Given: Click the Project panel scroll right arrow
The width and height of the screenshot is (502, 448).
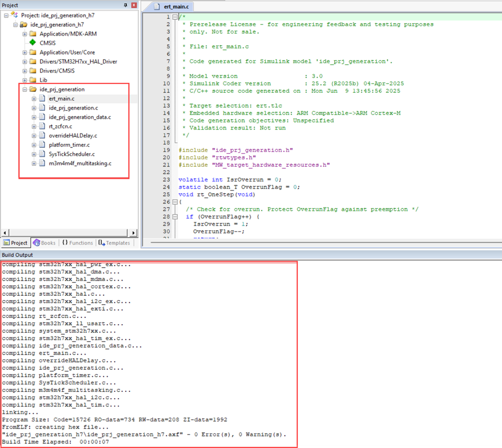Looking at the screenshot, I should click(134, 232).
